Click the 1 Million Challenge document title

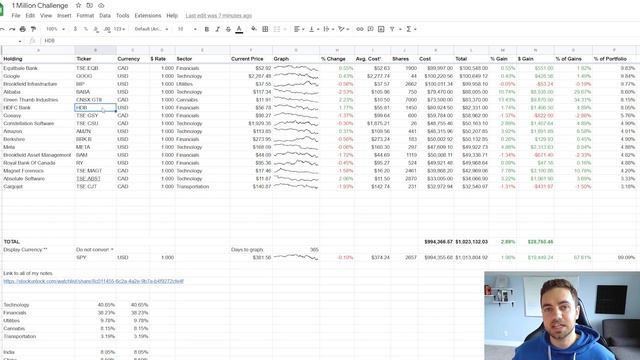[40, 6]
